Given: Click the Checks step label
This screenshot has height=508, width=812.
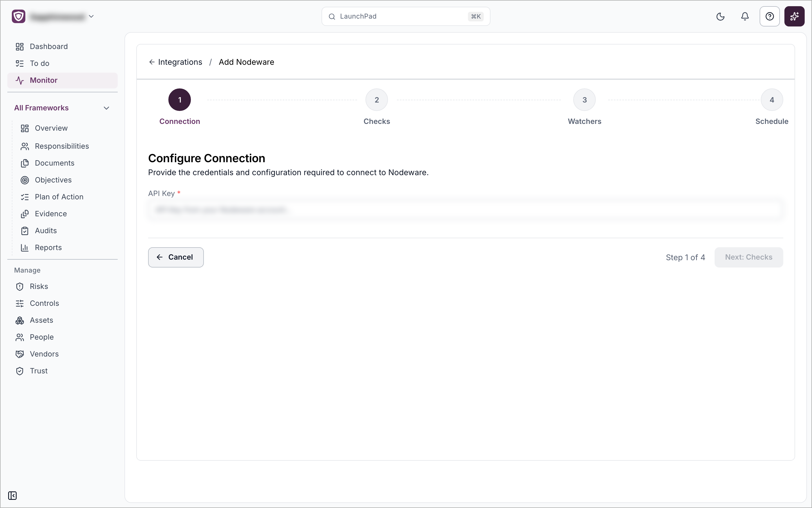Looking at the screenshot, I should pyautogui.click(x=377, y=122).
